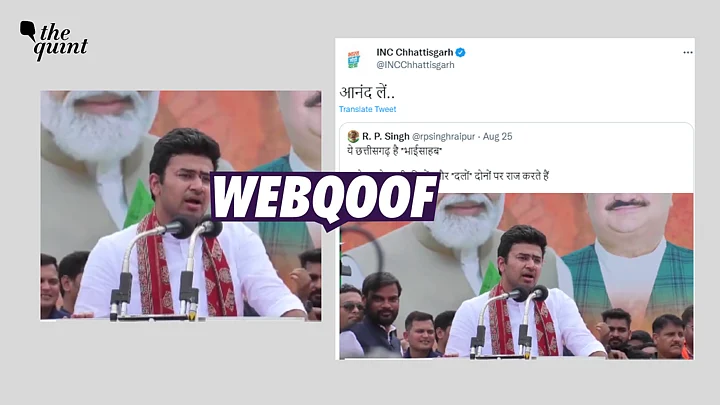
Task: Click the @INCChhattisgarh handle
Action: click(x=415, y=65)
